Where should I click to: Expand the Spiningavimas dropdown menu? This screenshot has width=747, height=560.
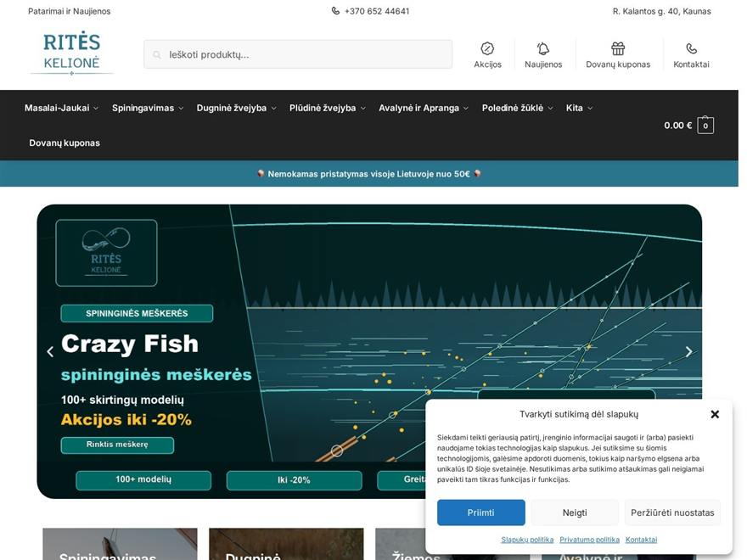click(148, 108)
